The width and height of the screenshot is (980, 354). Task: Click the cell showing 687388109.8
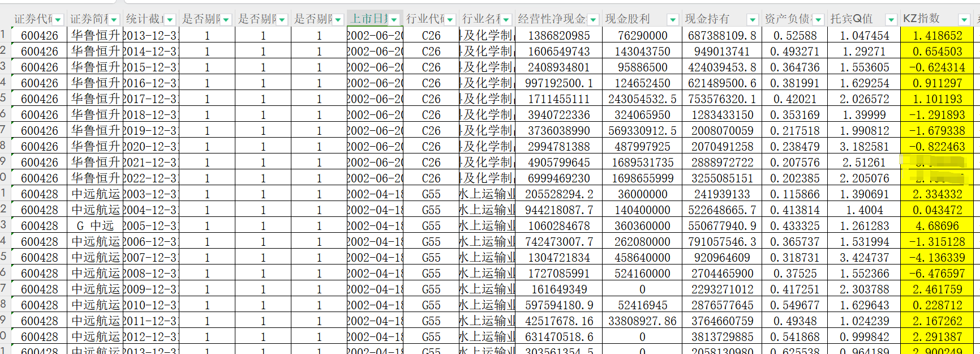coord(721,35)
